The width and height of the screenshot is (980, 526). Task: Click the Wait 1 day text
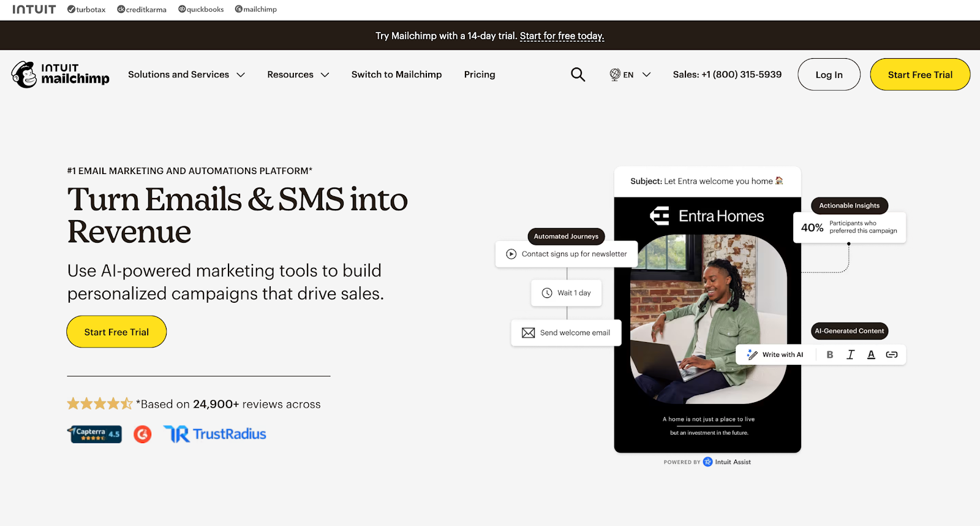(x=574, y=293)
